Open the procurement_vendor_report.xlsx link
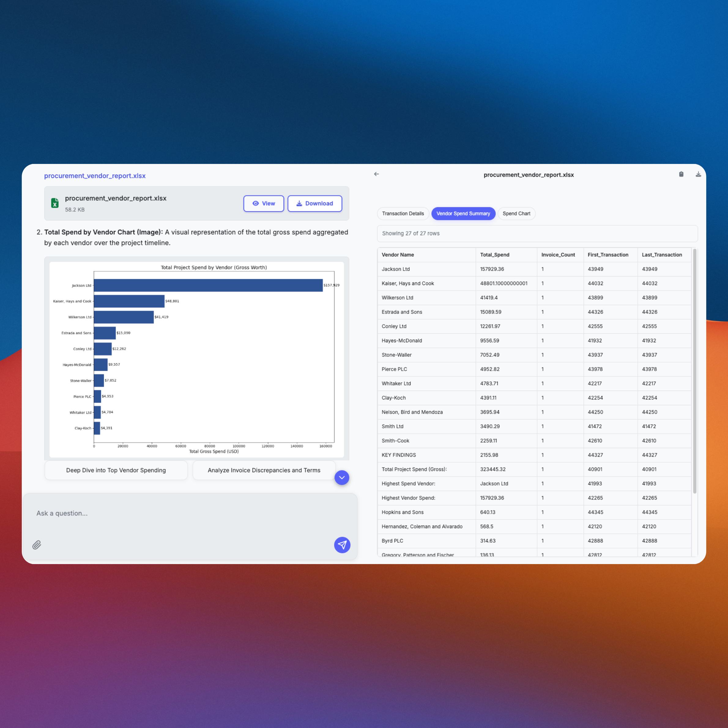This screenshot has width=728, height=728. 95,176
